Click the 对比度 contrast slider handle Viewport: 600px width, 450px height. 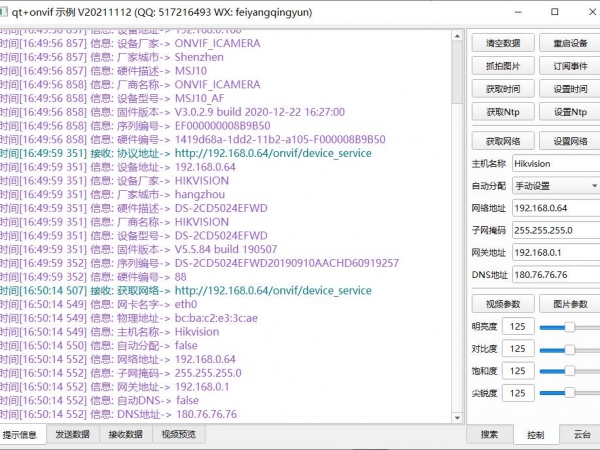[569, 349]
